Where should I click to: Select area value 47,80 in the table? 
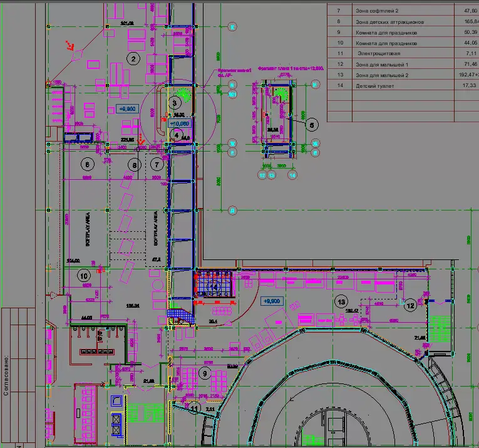470,11
